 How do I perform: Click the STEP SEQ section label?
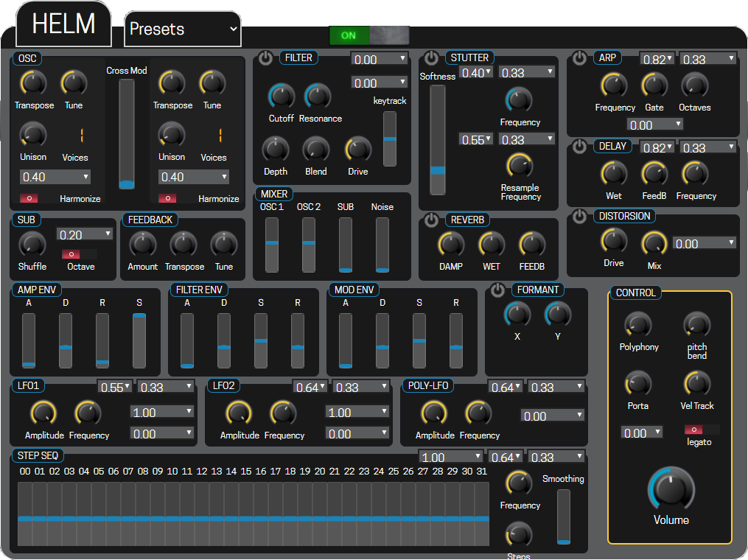(38, 455)
